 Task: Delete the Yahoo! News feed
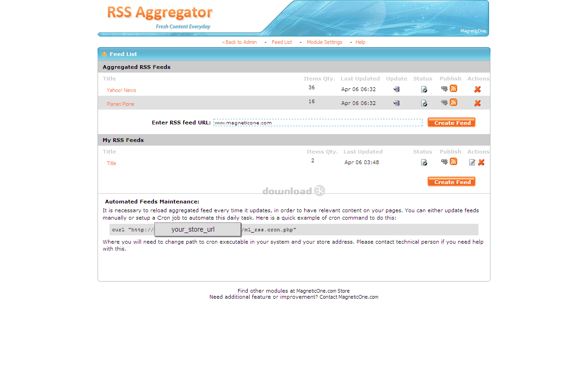[x=478, y=90]
